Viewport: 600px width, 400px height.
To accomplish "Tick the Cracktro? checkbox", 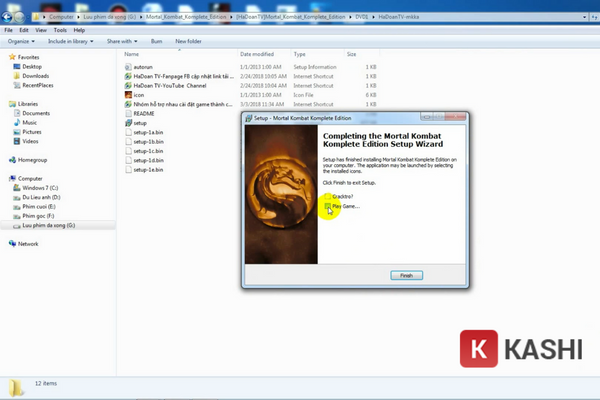I will [x=326, y=197].
